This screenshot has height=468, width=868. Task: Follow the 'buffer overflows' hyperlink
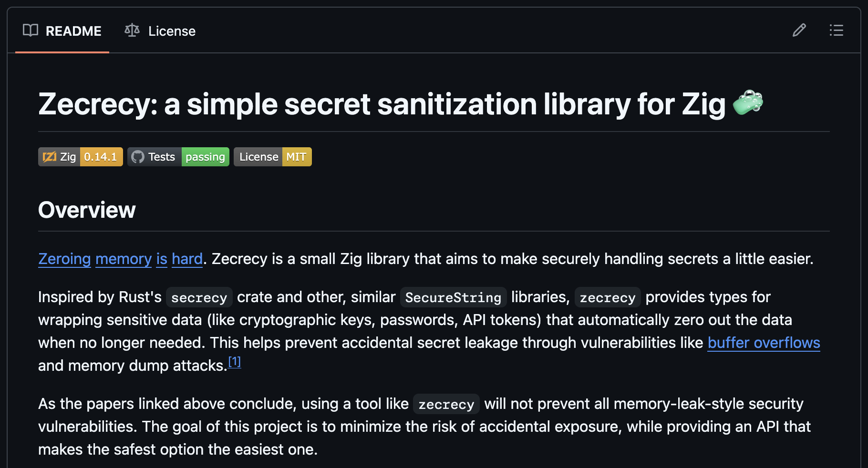(x=763, y=343)
